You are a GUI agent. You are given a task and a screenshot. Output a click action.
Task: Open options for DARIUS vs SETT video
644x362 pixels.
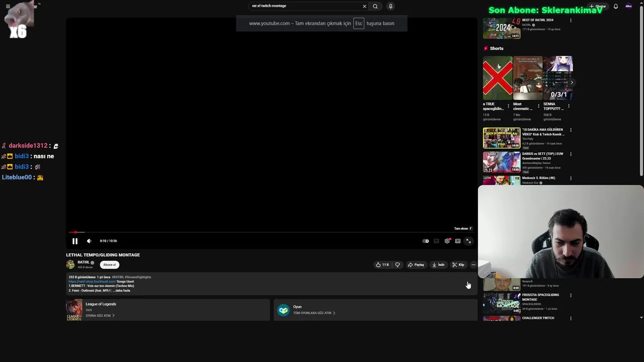[571, 154]
